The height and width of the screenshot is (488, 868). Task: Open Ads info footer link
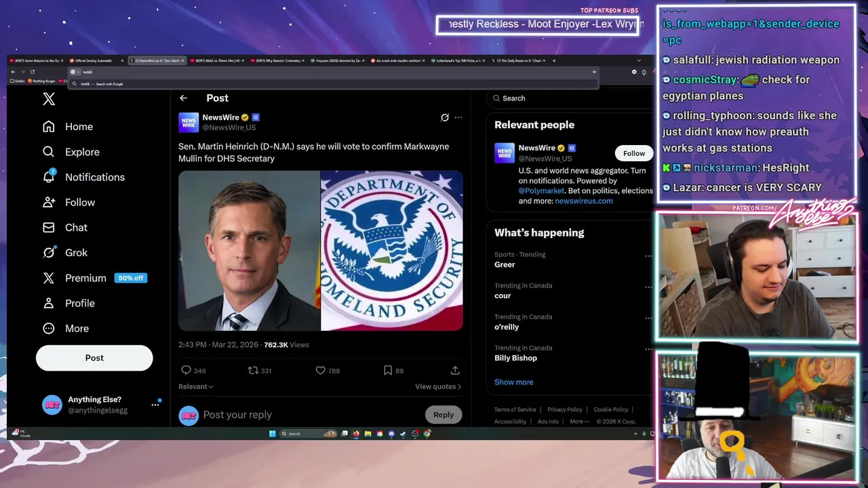coord(548,422)
